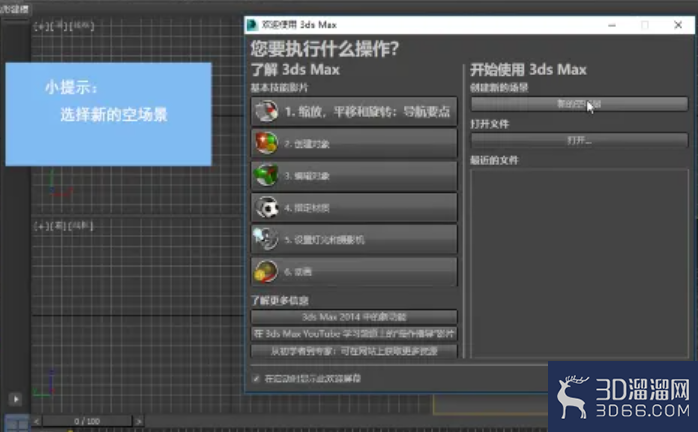Open tutorial 3 on editing objects

click(354, 175)
